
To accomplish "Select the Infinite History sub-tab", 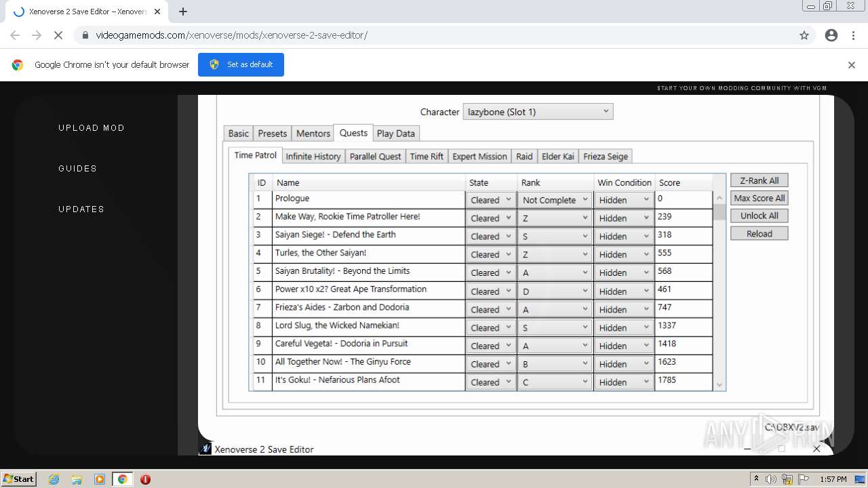I will click(x=313, y=156).
